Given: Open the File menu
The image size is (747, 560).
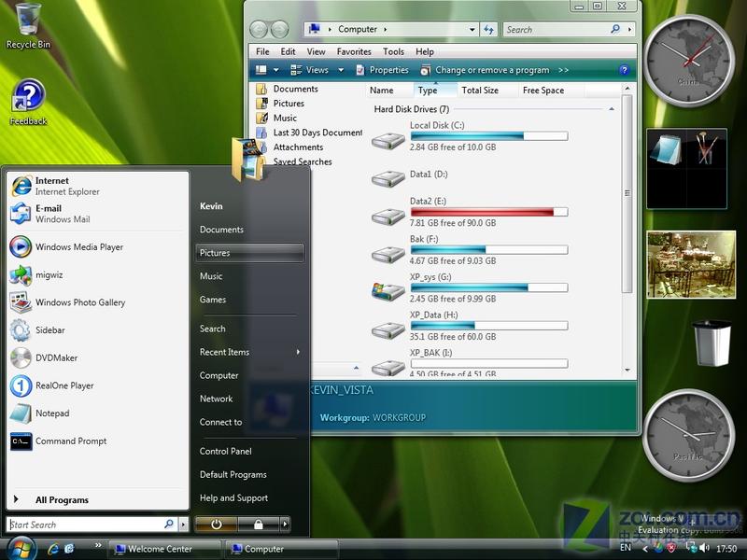Looking at the screenshot, I should 262,51.
